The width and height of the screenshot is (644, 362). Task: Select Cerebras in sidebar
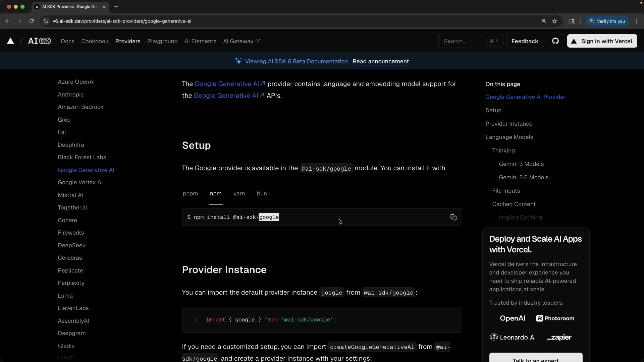pyautogui.click(x=70, y=258)
